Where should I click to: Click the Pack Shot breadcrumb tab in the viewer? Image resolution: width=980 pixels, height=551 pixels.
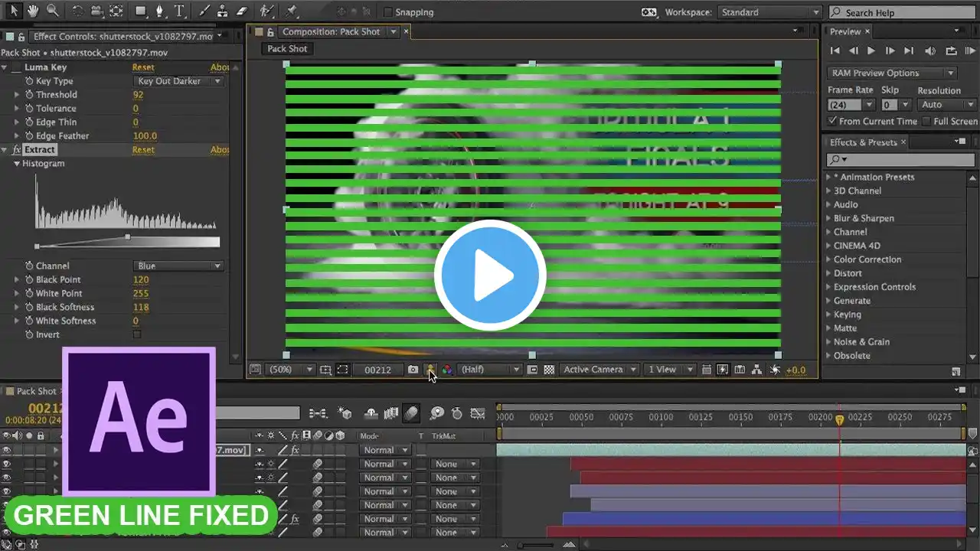point(287,48)
